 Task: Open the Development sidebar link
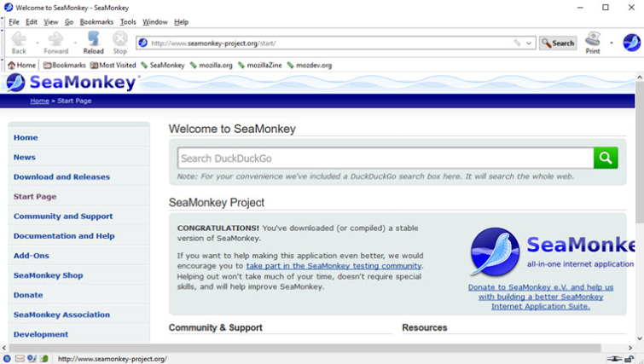tap(41, 334)
